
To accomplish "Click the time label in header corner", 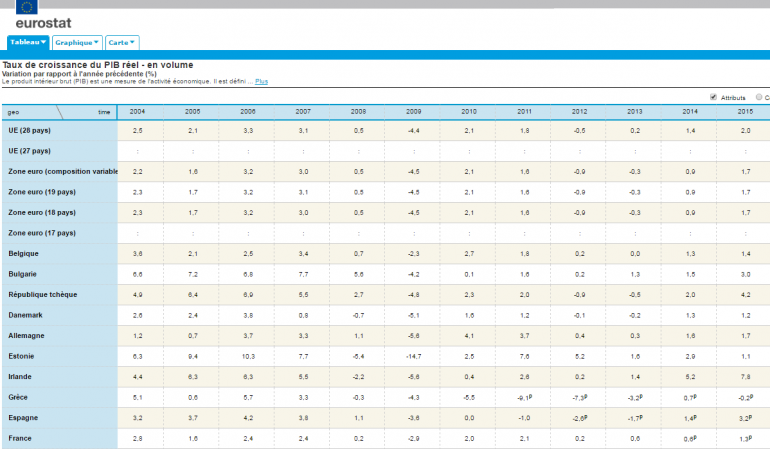I will (x=104, y=112).
